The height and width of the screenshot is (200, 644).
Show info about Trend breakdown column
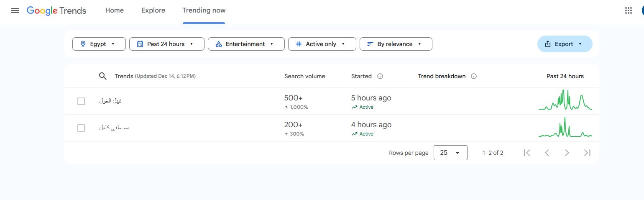point(474,76)
